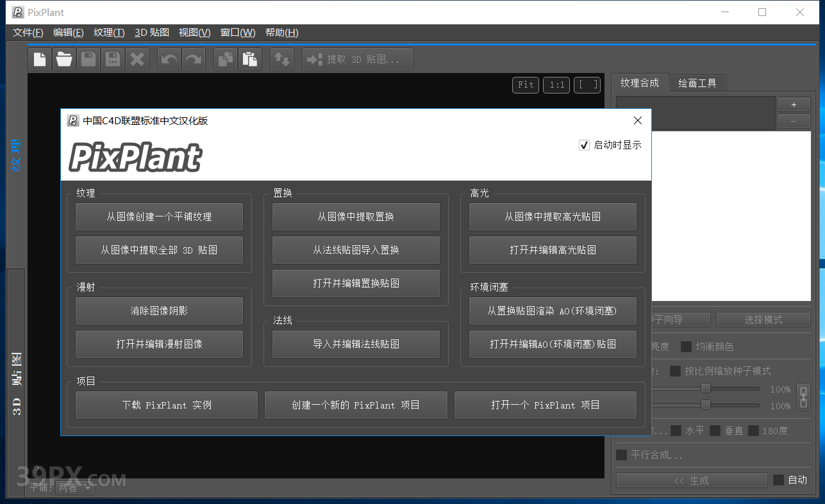Click the X delete icon in toolbar
This screenshot has width=825, height=504.
point(137,60)
